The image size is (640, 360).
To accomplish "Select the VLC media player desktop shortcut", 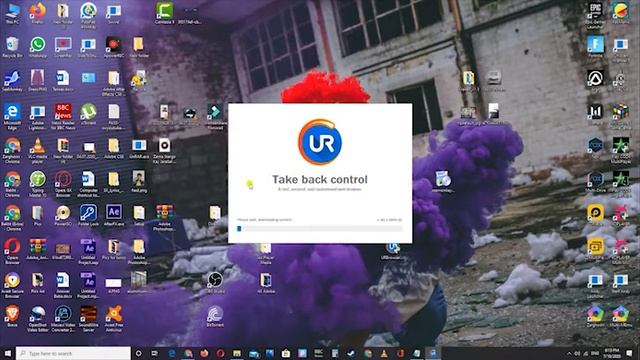I will [x=38, y=151].
